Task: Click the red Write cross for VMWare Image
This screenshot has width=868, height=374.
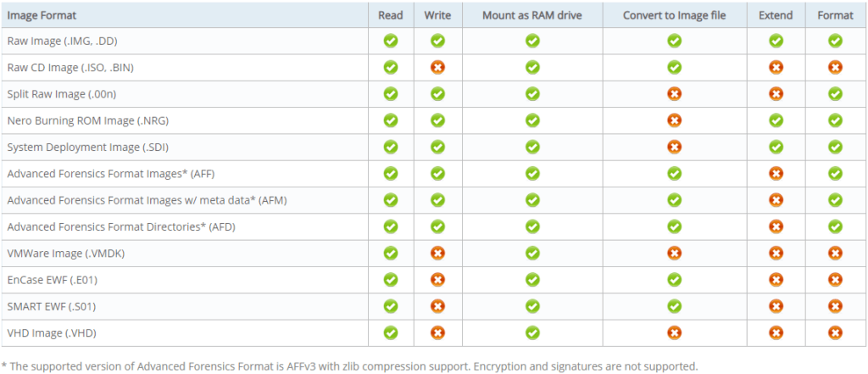Action: pyautogui.click(x=437, y=253)
